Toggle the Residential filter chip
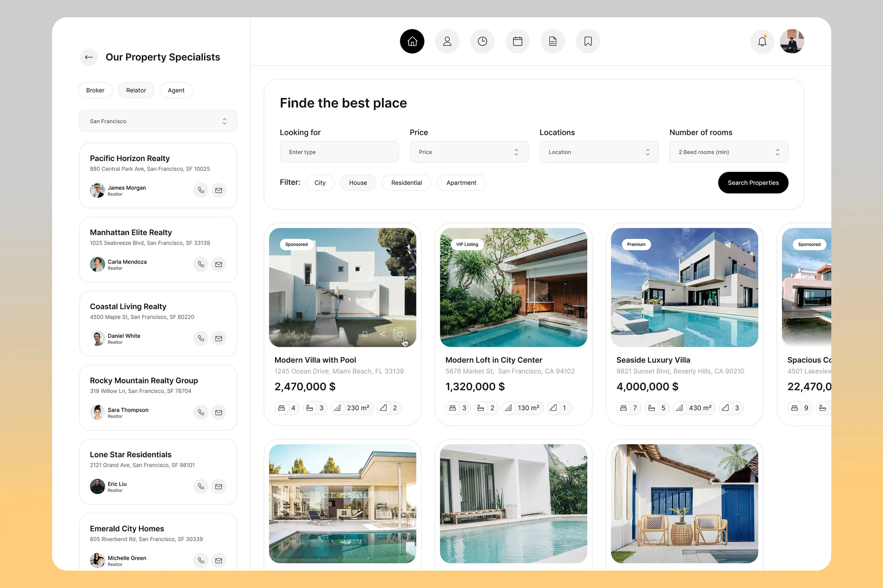The width and height of the screenshot is (883, 588). 406,183
